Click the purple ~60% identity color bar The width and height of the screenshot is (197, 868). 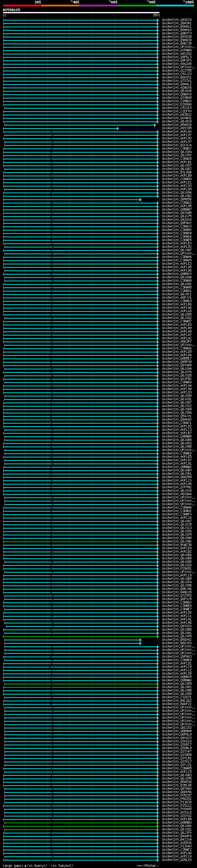pos(98,6)
